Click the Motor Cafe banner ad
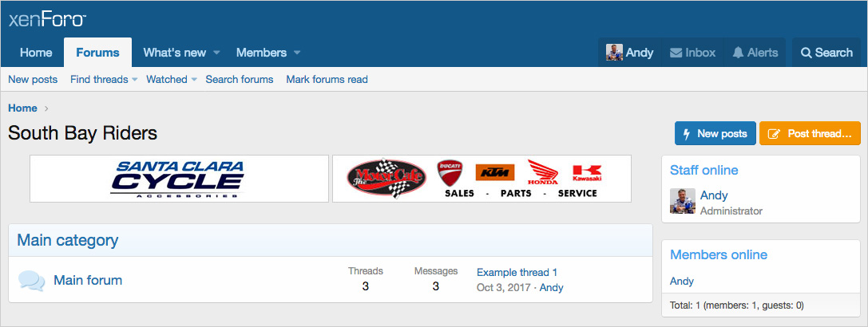The image size is (868, 327). point(482,179)
